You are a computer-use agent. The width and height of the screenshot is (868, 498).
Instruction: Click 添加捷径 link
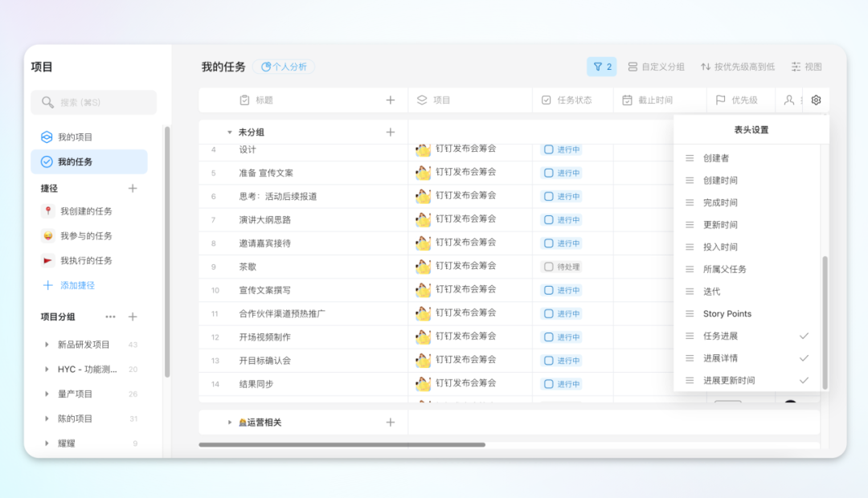(76, 285)
